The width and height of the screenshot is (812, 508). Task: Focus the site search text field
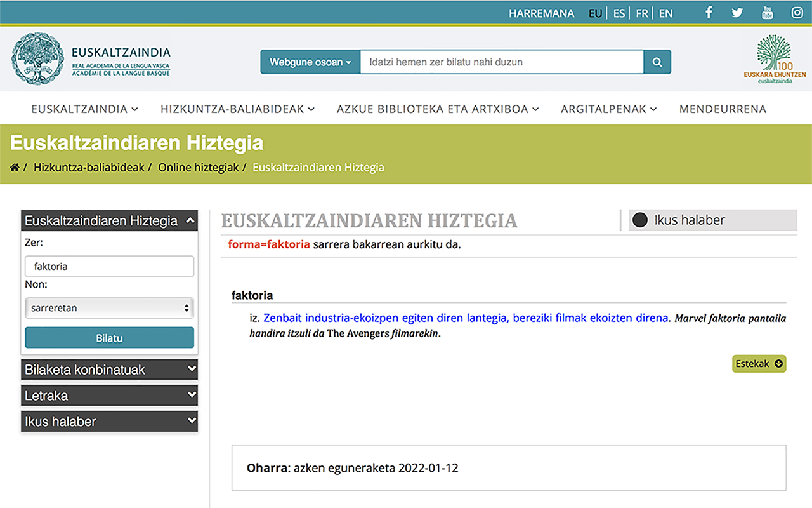coord(502,62)
